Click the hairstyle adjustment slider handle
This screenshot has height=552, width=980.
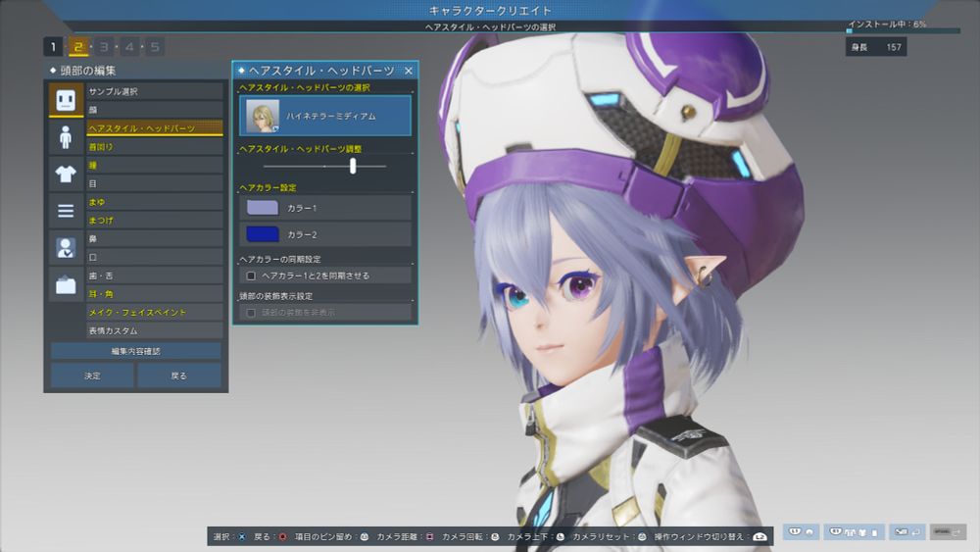click(x=353, y=166)
